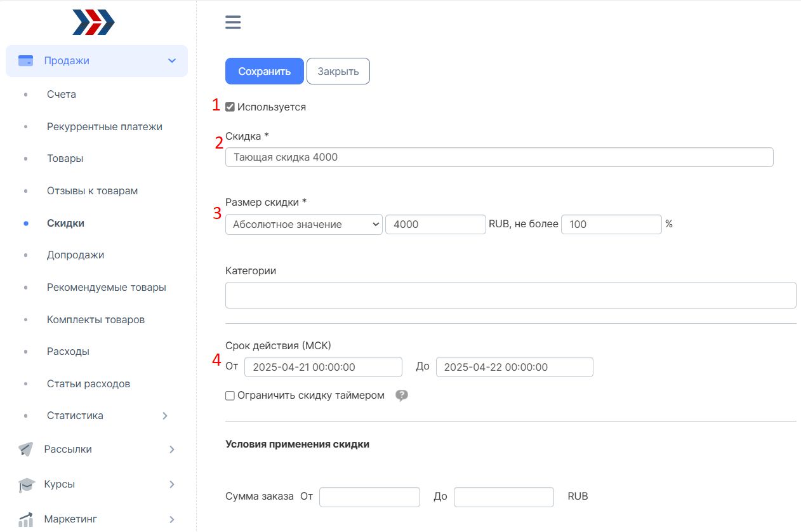Click the Рассылки paper plane icon
Image resolution: width=801 pixels, height=532 pixels.
click(25, 449)
